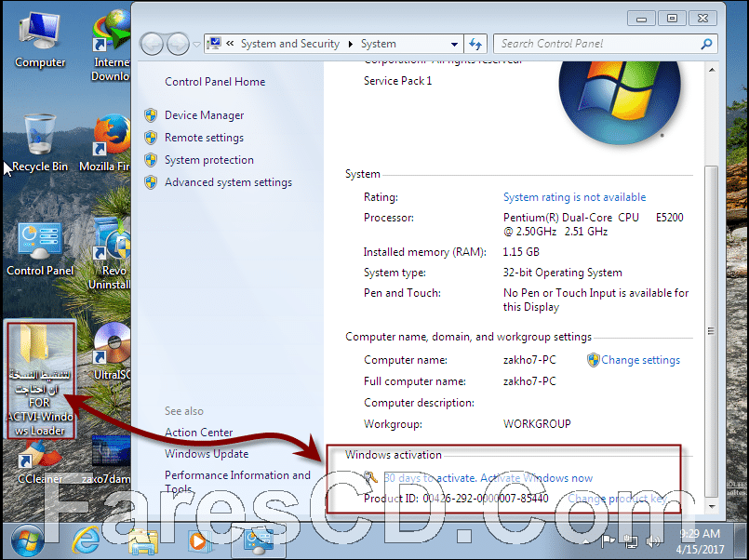Select the System breadcrumb segment

379,44
